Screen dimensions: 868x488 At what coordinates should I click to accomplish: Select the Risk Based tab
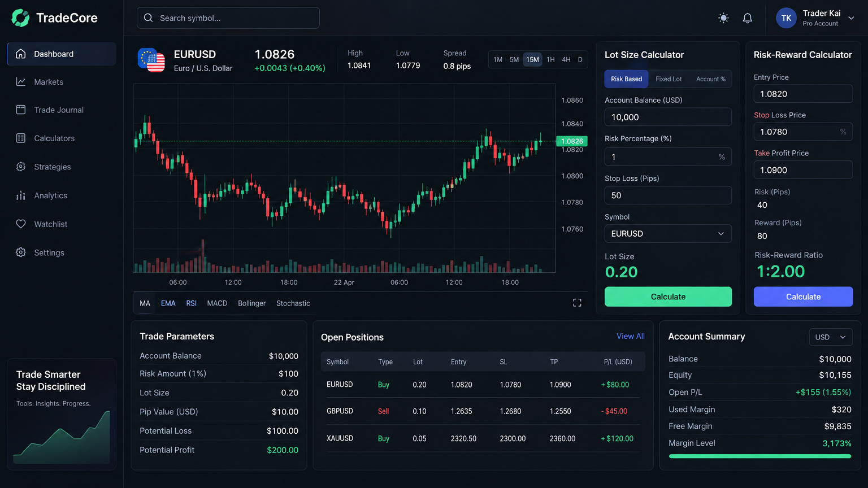(626, 79)
